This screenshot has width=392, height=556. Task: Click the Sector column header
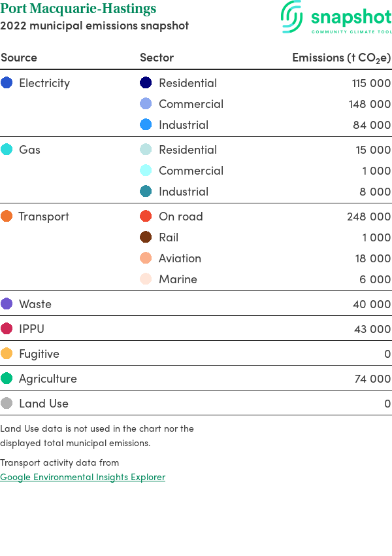click(157, 58)
